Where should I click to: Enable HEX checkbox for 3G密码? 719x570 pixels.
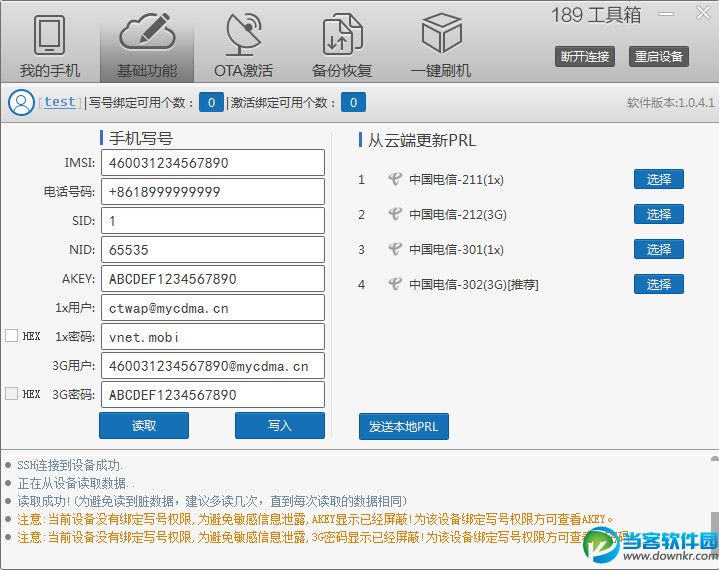pos(11,393)
